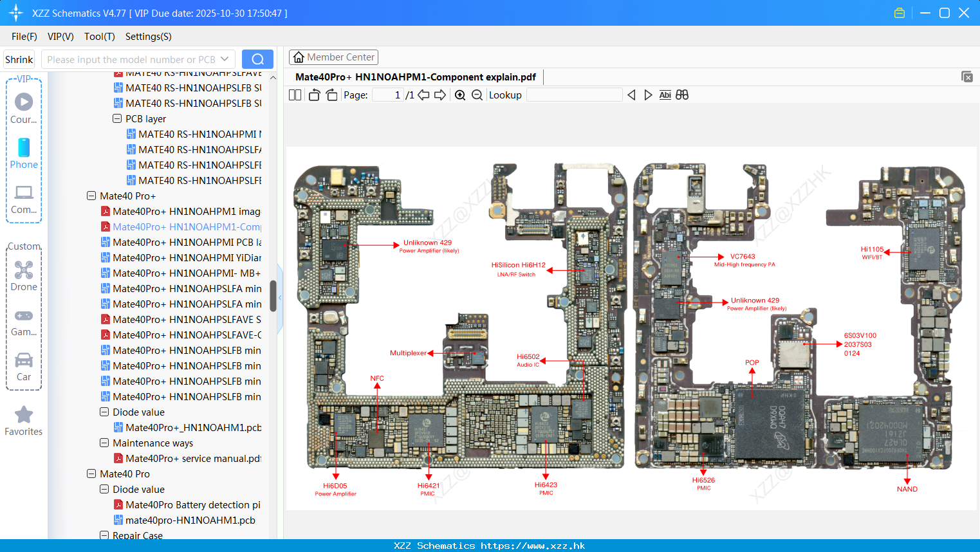Collapse the Mate40 Pro+ tree node
The width and height of the screenshot is (980, 552).
[x=91, y=196]
